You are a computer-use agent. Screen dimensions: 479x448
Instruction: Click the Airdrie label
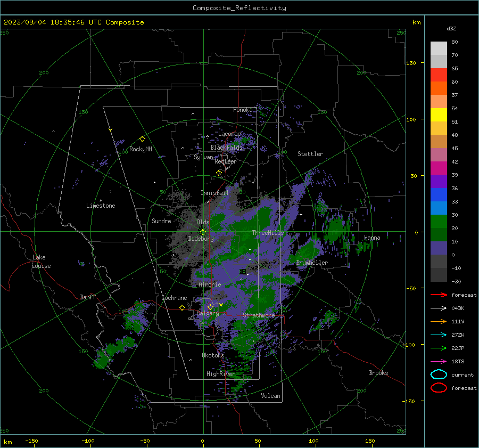[210, 284]
